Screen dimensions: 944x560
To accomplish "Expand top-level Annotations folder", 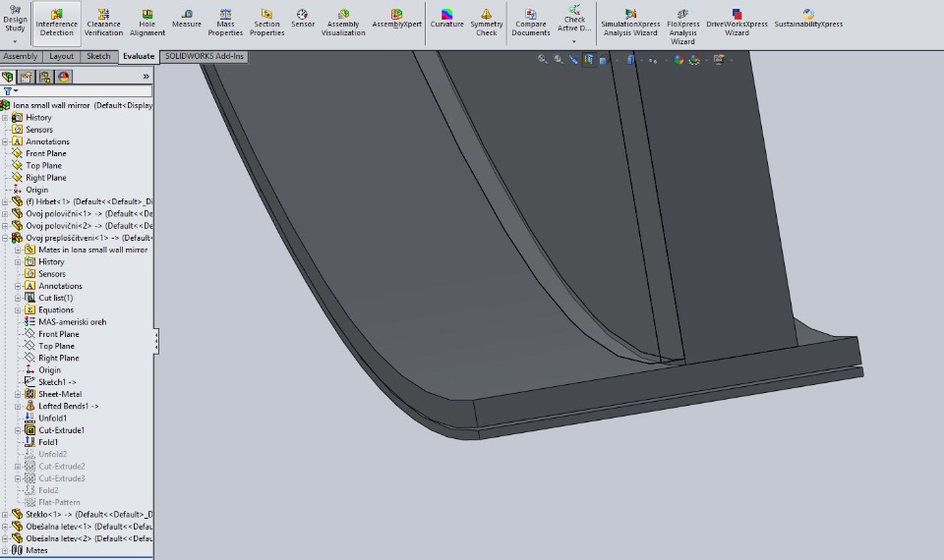I will click(x=5, y=141).
